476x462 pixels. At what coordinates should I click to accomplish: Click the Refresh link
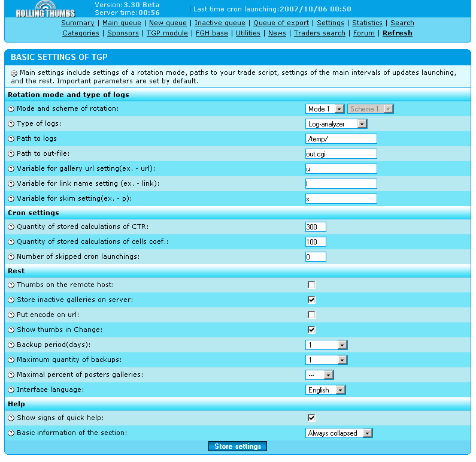coord(398,33)
